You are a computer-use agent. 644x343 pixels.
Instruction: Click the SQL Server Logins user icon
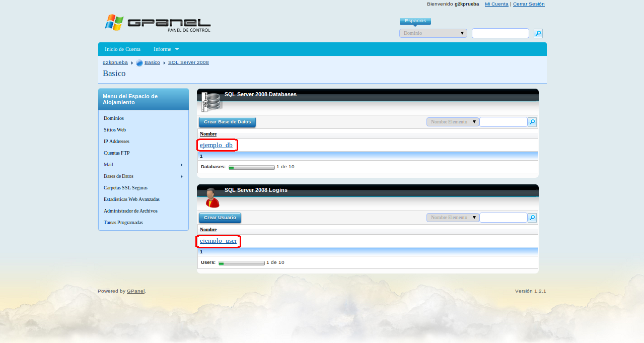(212, 198)
